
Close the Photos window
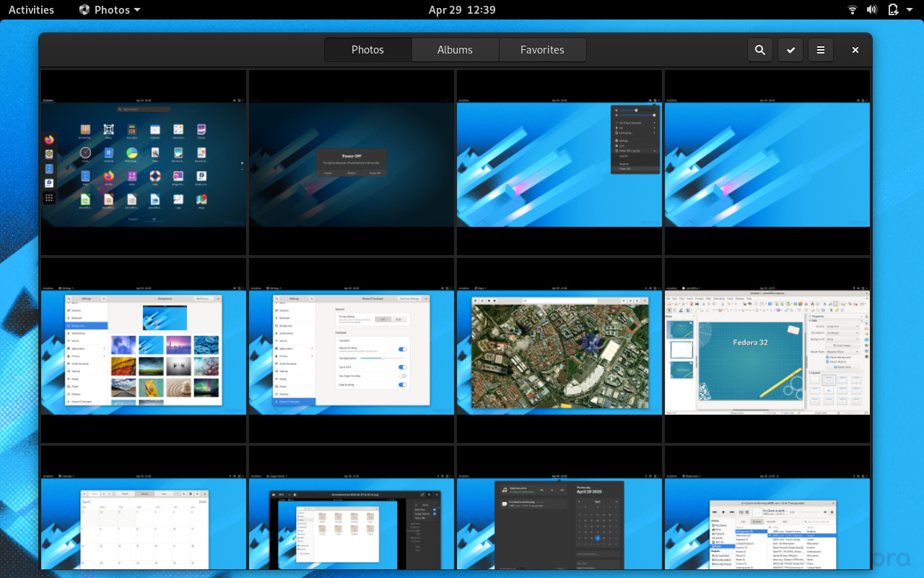click(x=855, y=50)
